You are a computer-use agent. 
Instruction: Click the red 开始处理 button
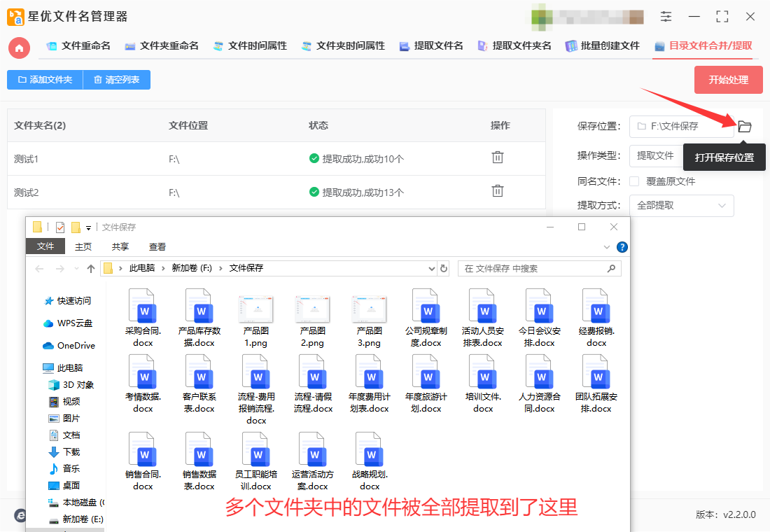click(x=728, y=80)
